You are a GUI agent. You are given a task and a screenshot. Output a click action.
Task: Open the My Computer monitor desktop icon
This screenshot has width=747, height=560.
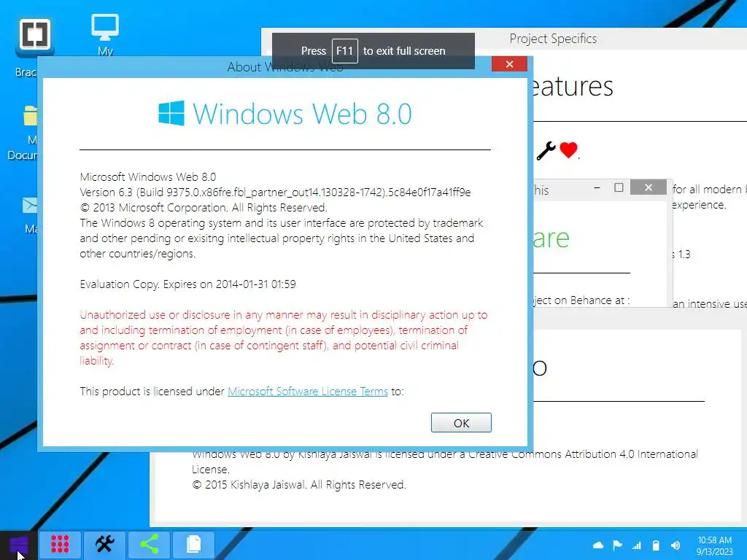[x=105, y=28]
